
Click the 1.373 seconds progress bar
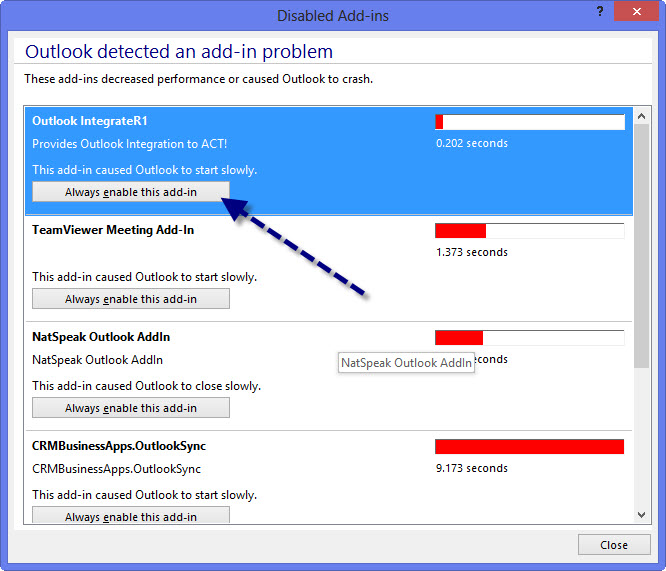530,231
